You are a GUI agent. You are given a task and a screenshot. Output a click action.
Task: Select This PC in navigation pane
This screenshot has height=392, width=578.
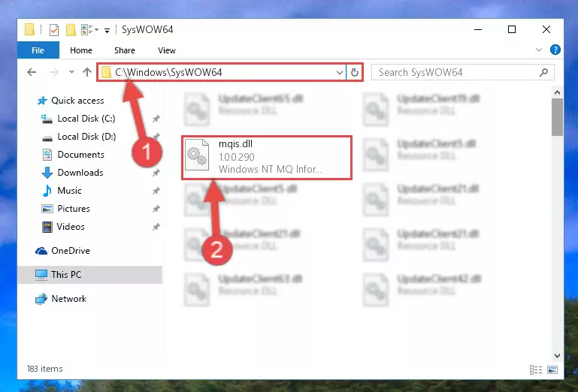tap(90, 274)
